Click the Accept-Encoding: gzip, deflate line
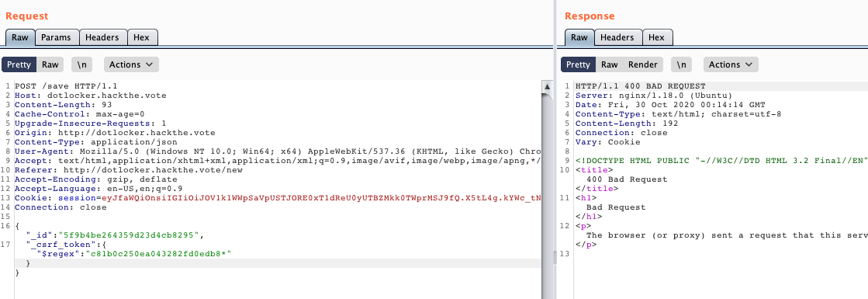The height and width of the screenshot is (299, 868). pyautogui.click(x=95, y=179)
